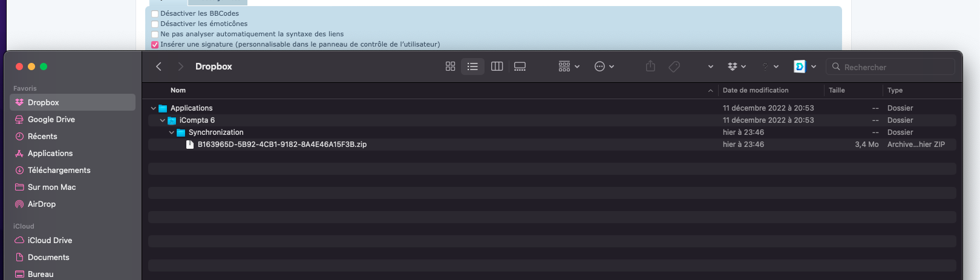
Task: Click the Google Drive sidebar icon
Action: pos(19,119)
